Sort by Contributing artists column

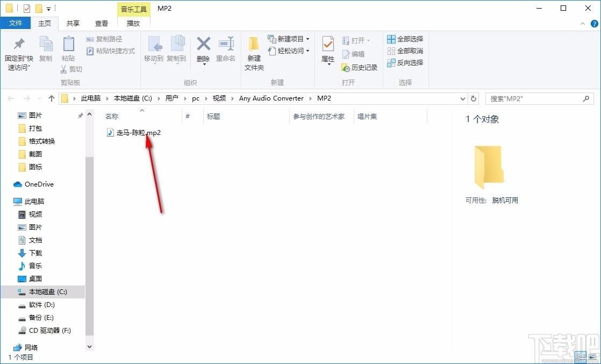pyautogui.click(x=322, y=116)
